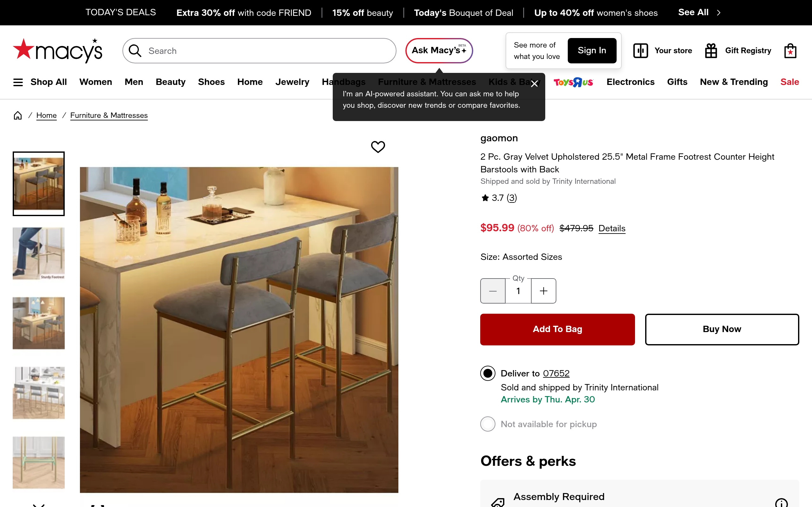
Task: Open the shopping bag icon
Action: [789, 50]
